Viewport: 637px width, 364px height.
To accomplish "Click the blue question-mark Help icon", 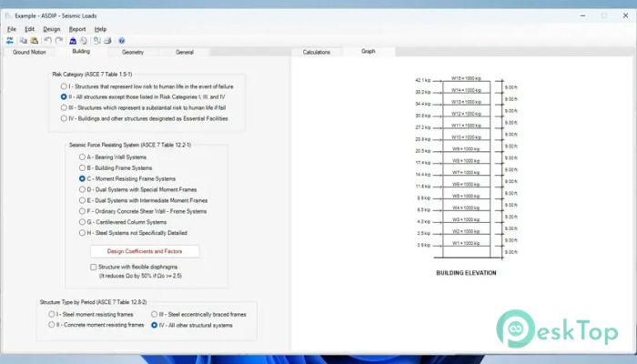I will click(121, 41).
